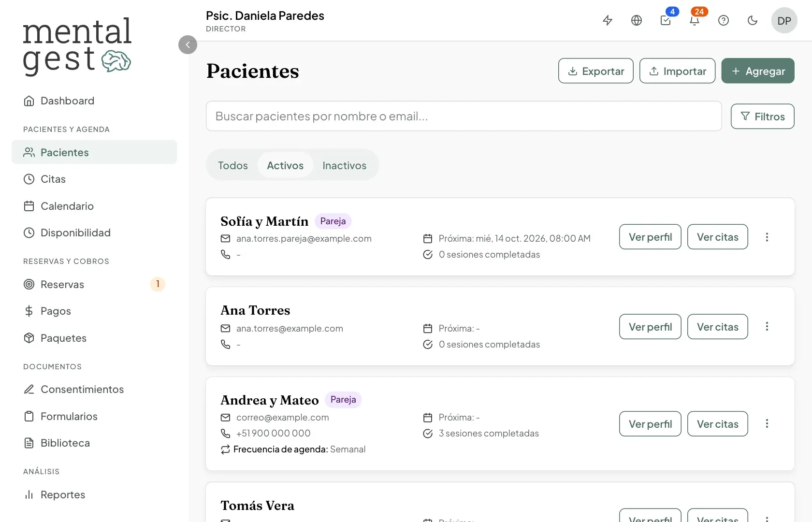This screenshot has height=522, width=812.
Task: Open the DP user avatar menu
Action: tap(784, 20)
